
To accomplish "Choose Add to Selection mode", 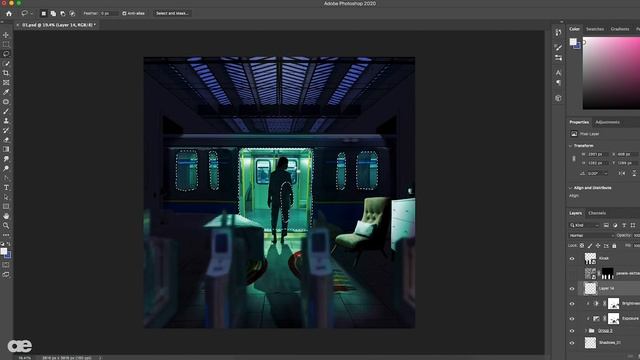I will click(53, 13).
